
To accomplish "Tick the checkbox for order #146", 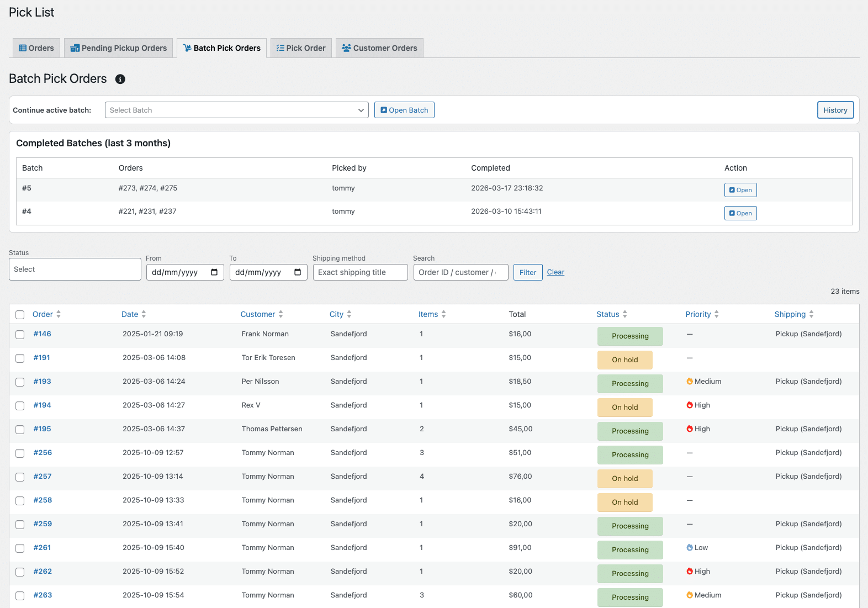I will 20,335.
